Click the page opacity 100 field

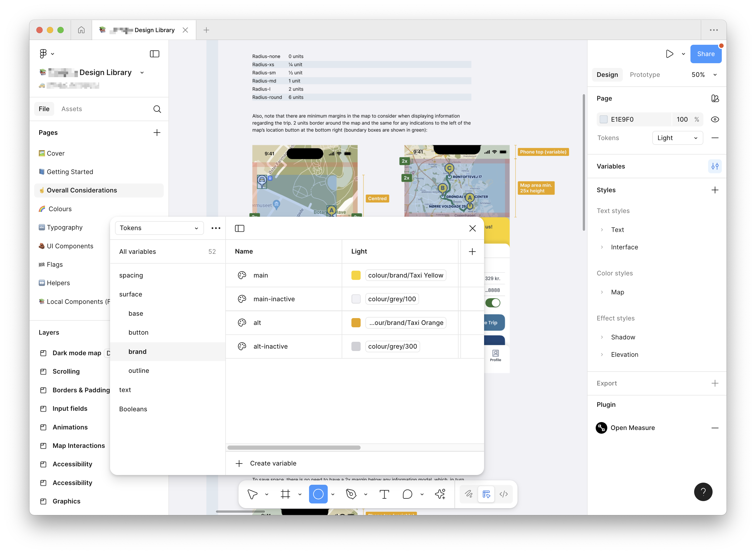[682, 119]
